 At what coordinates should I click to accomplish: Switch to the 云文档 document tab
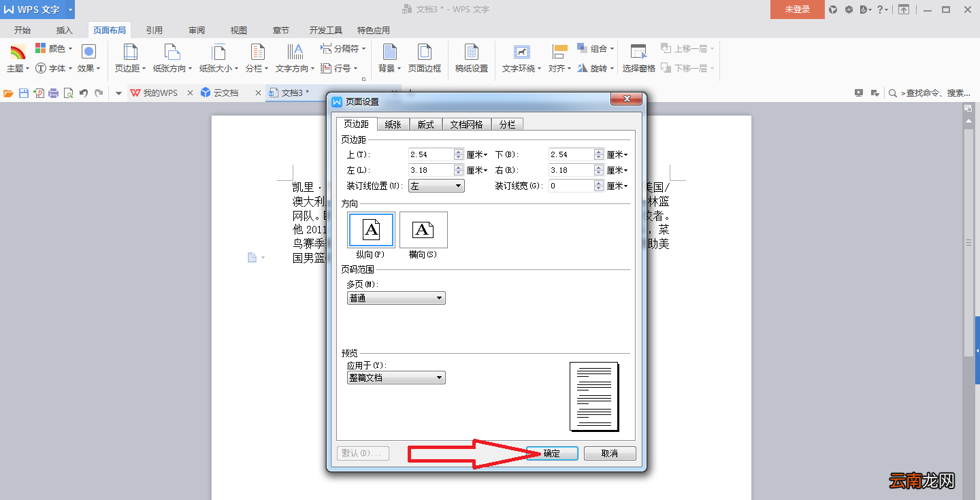click(x=227, y=93)
